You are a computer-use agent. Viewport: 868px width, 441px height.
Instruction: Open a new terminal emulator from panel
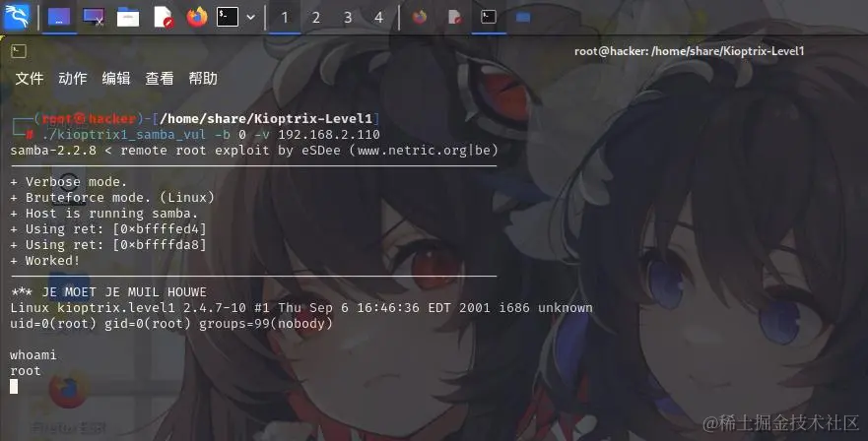point(228,17)
